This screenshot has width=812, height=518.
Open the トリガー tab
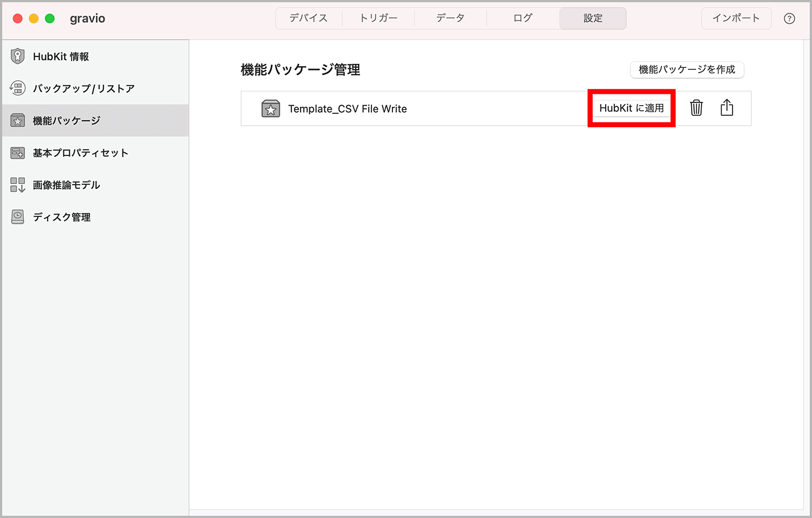(378, 18)
